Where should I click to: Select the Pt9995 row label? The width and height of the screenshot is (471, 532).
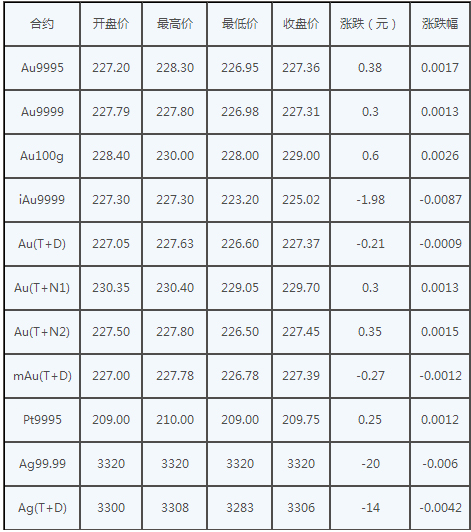pyautogui.click(x=42, y=420)
